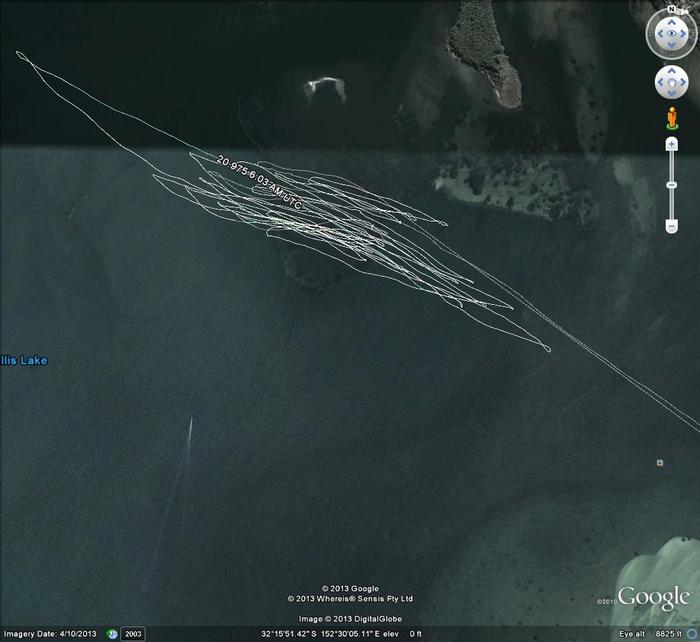Pan south using hand joystick down arrow

(671, 95)
